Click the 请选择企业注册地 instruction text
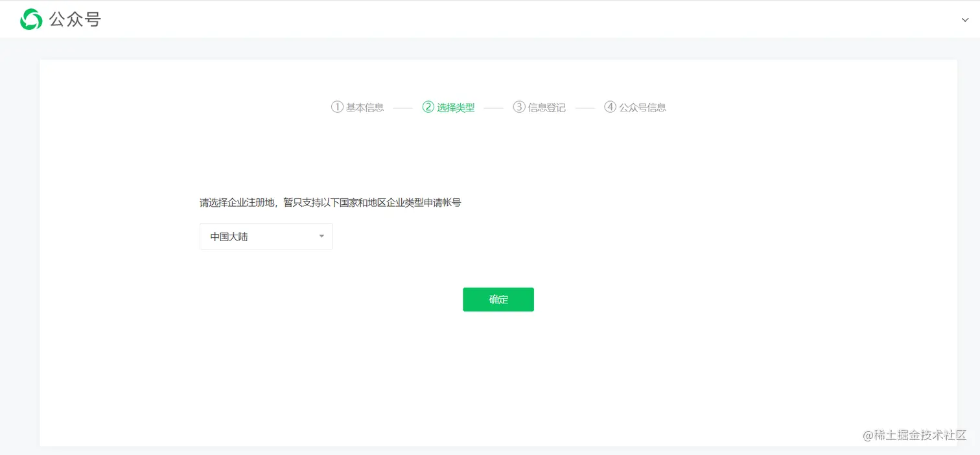Image resolution: width=980 pixels, height=455 pixels. click(330, 202)
